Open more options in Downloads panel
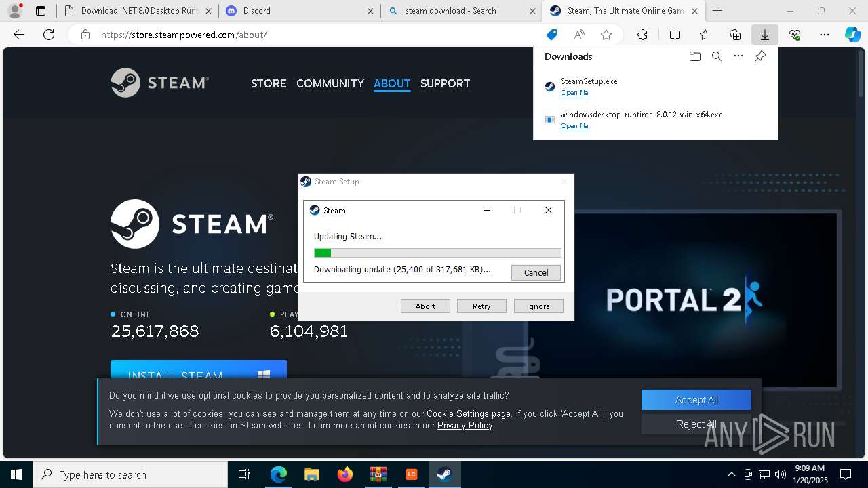Screen dimensions: 868x488 tap(738, 56)
